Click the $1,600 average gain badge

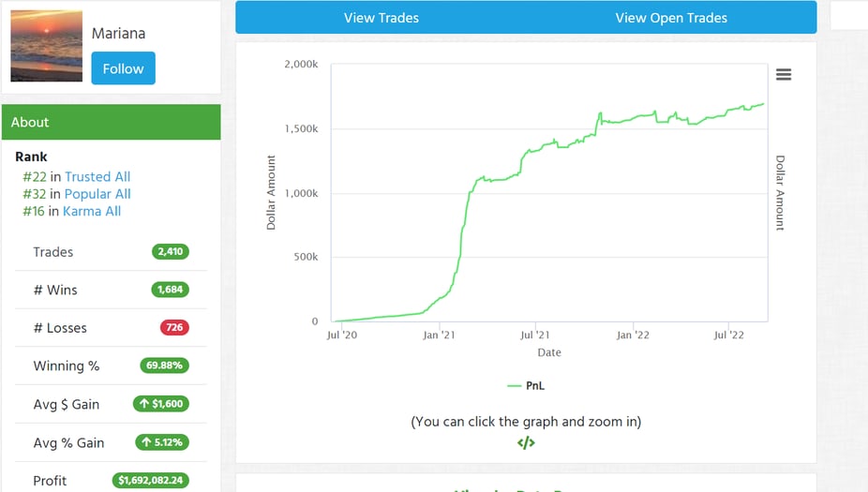(x=161, y=404)
